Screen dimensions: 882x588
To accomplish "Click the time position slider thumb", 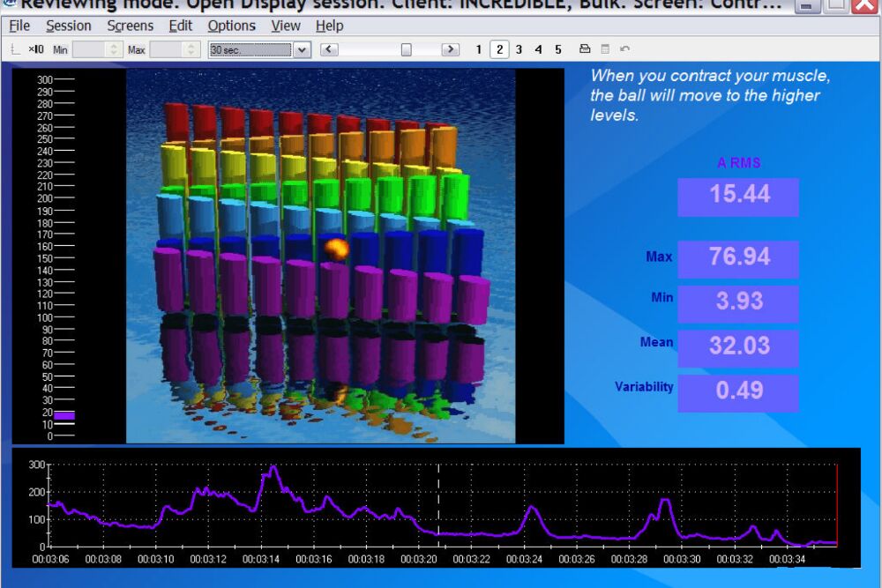I will coord(407,49).
